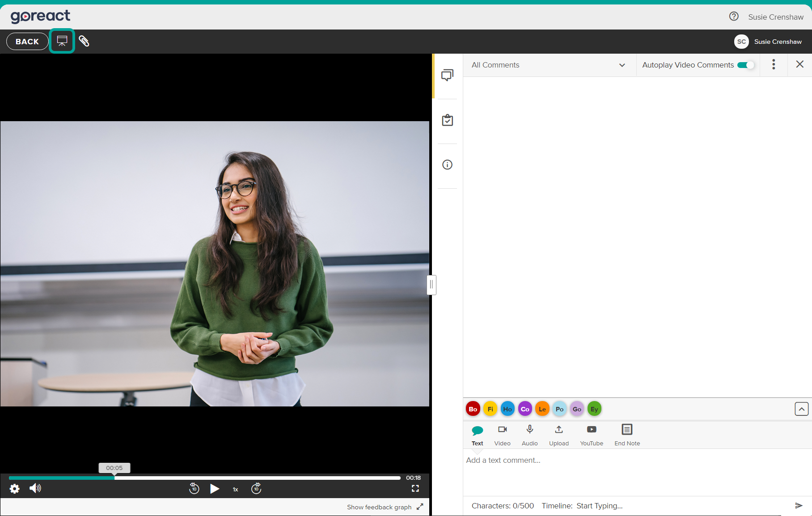Close the comments panel
Image resolution: width=812 pixels, height=516 pixels.
(x=800, y=64)
